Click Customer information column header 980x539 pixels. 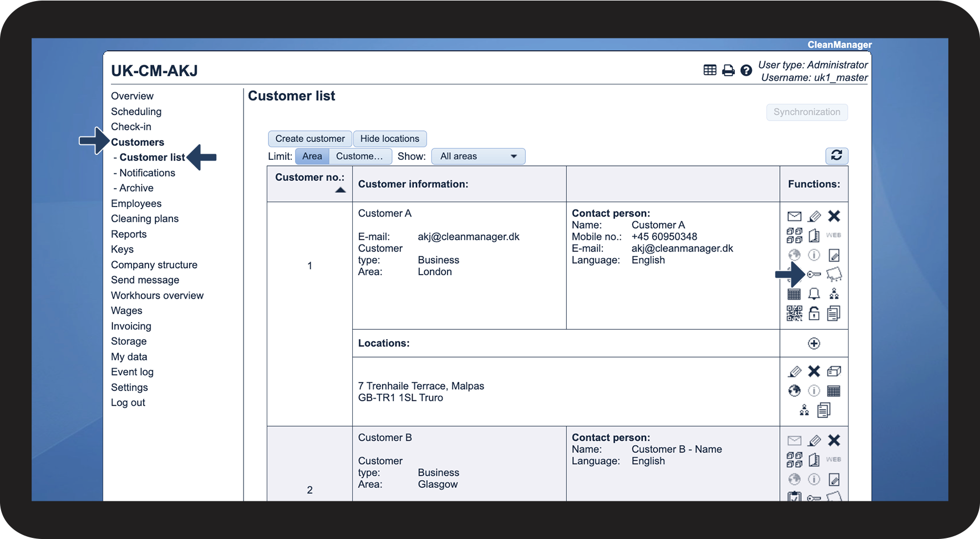(x=413, y=184)
